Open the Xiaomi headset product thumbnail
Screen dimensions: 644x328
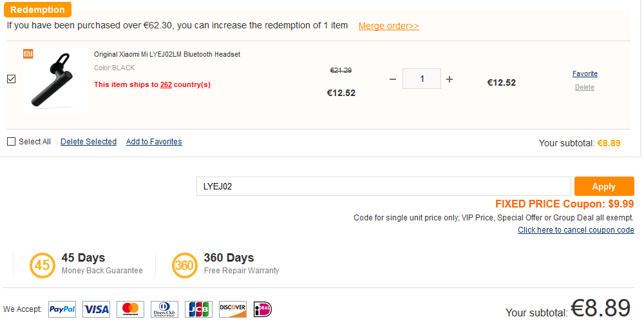point(55,81)
